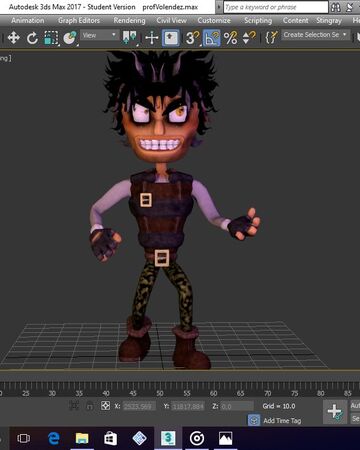Click the keyword search input field

[275, 7]
